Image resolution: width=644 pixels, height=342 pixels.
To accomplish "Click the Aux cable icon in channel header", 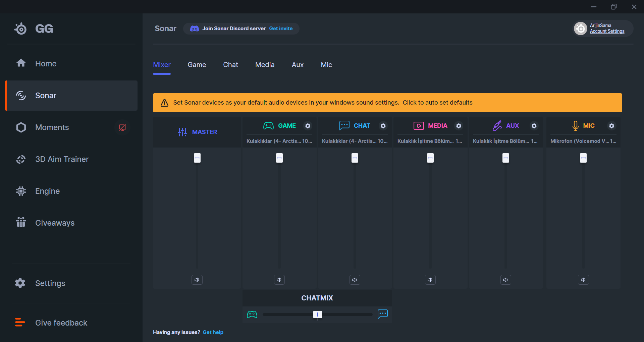I will [x=497, y=126].
